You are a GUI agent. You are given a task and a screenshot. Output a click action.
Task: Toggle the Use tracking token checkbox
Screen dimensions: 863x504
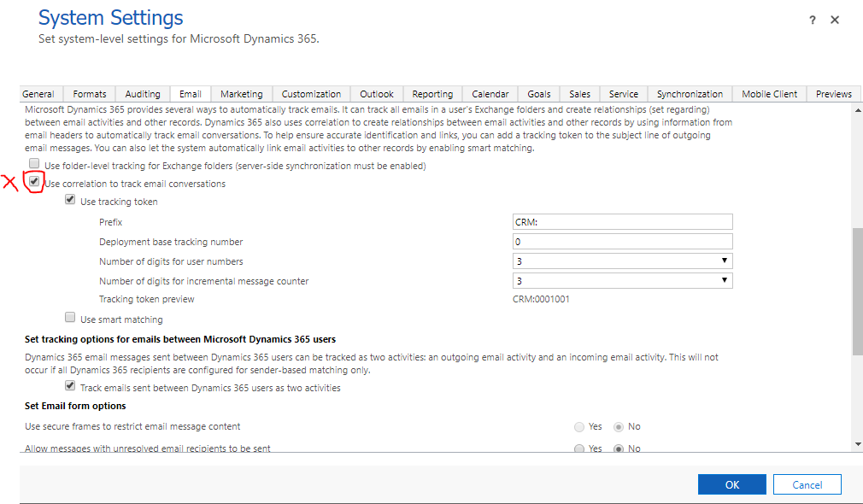70,199
